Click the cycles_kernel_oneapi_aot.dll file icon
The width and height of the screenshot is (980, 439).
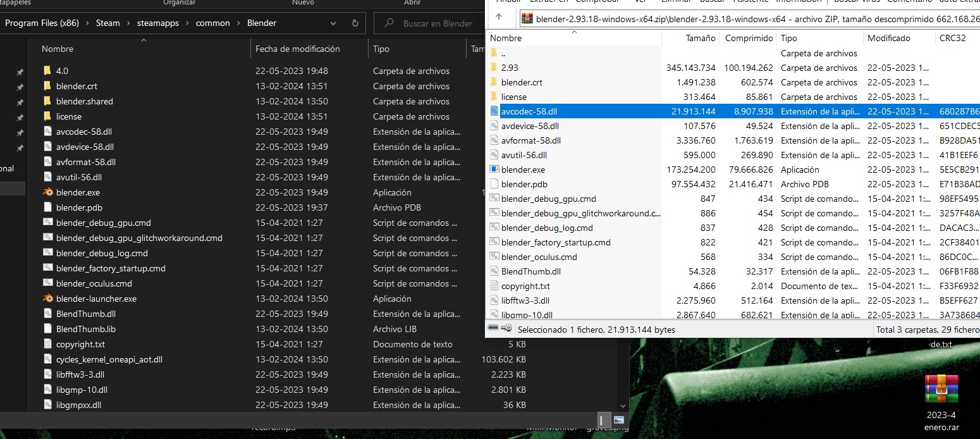pos(47,359)
